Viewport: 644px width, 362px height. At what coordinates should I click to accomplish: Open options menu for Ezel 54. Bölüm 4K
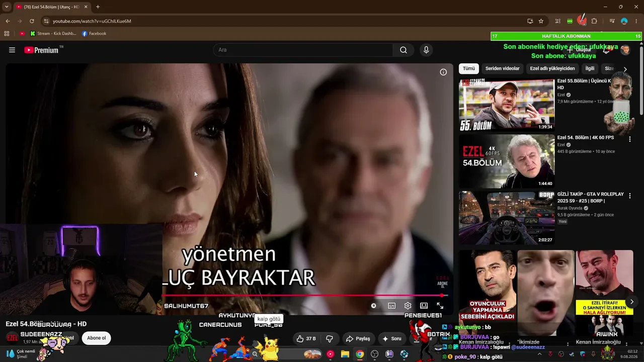[629, 139]
